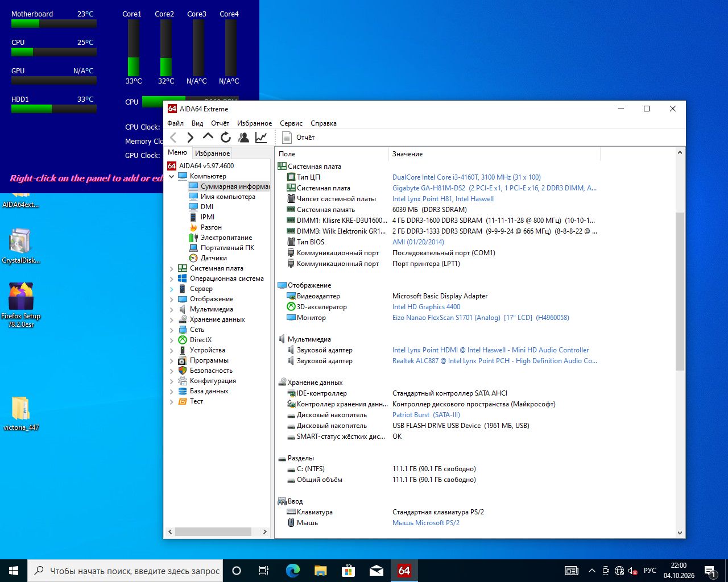This screenshot has height=582, width=728.
Task: Follow the Intel HD Graphics 4400 link
Action: pyautogui.click(x=426, y=307)
